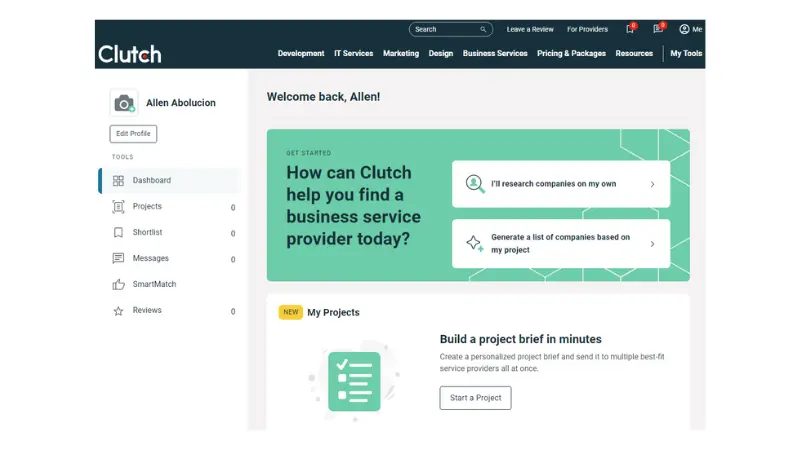This screenshot has height=450, width=800.
Task: Click the Allen Abolucion name
Action: click(x=181, y=103)
